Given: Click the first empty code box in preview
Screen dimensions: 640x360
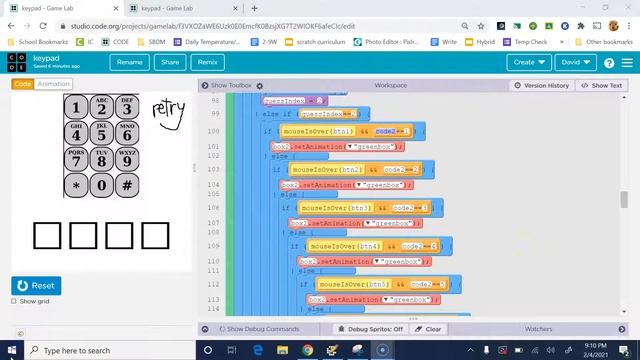Looking at the screenshot, I should (x=47, y=236).
